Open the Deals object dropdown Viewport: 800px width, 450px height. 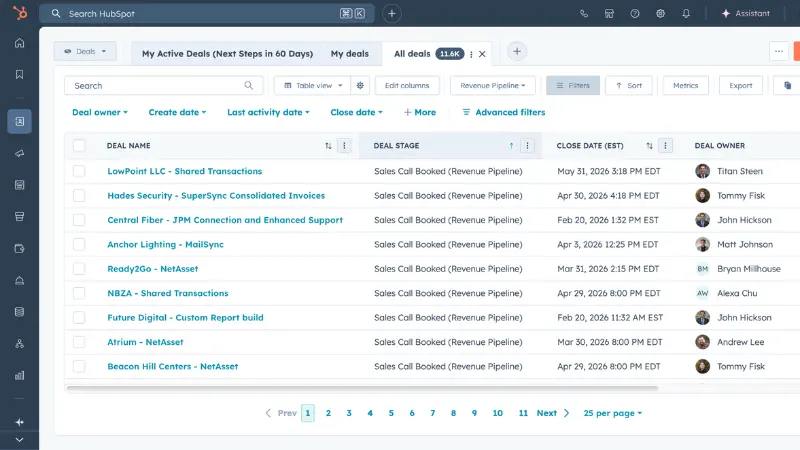(x=85, y=52)
